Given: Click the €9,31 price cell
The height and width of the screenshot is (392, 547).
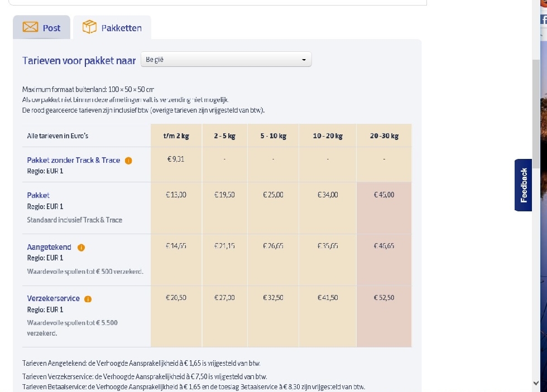Looking at the screenshot, I should 176,164.
